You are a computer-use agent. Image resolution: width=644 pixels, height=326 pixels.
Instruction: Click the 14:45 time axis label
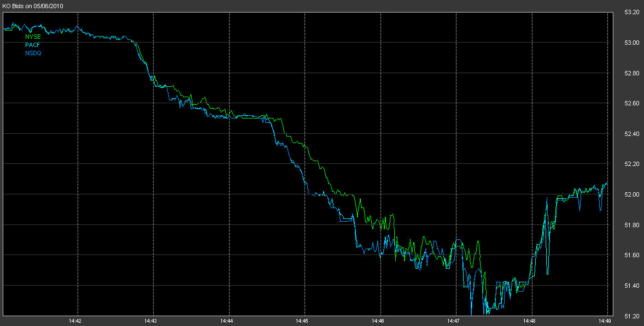click(x=302, y=321)
